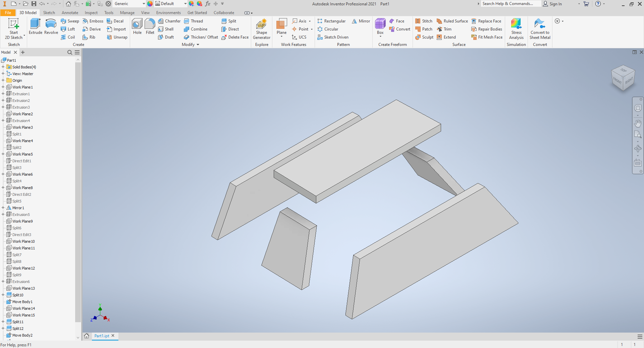Open the appearance color wheel picker
644x348 pixels.
point(150,4)
